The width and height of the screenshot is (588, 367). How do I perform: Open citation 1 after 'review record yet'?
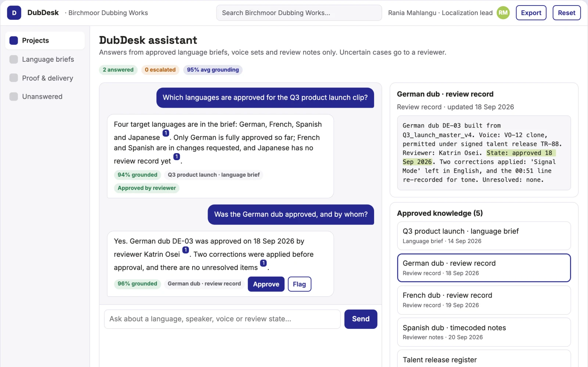click(x=177, y=156)
